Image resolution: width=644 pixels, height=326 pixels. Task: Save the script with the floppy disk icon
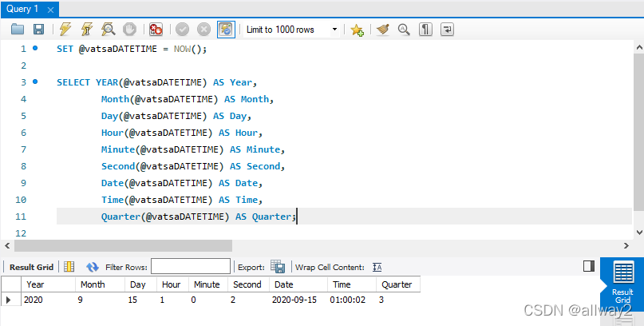coord(38,30)
